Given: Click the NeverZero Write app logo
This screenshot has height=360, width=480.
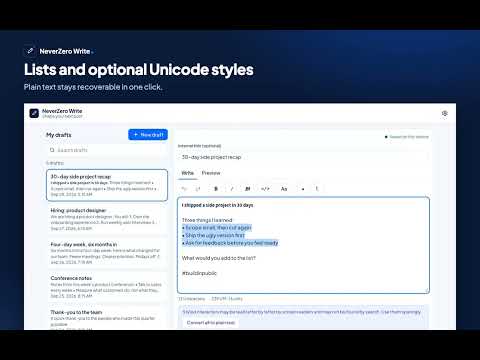Looking at the screenshot, I should [x=34, y=113].
